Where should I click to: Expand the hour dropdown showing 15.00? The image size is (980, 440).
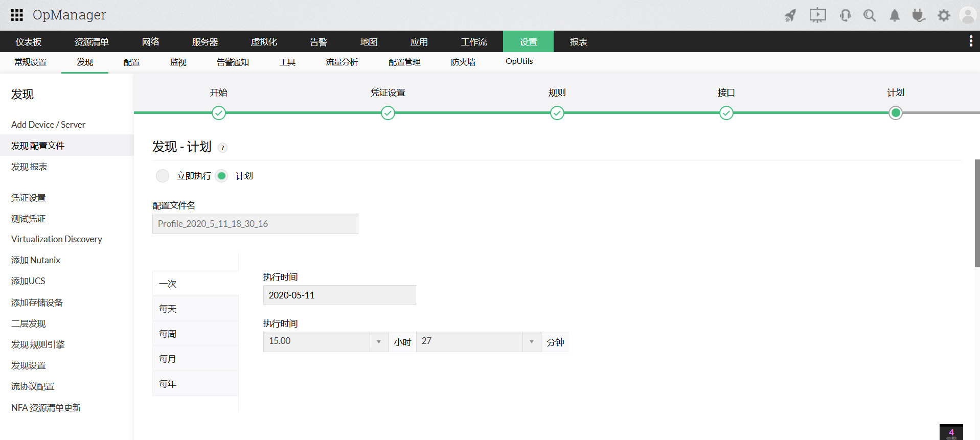coord(378,342)
